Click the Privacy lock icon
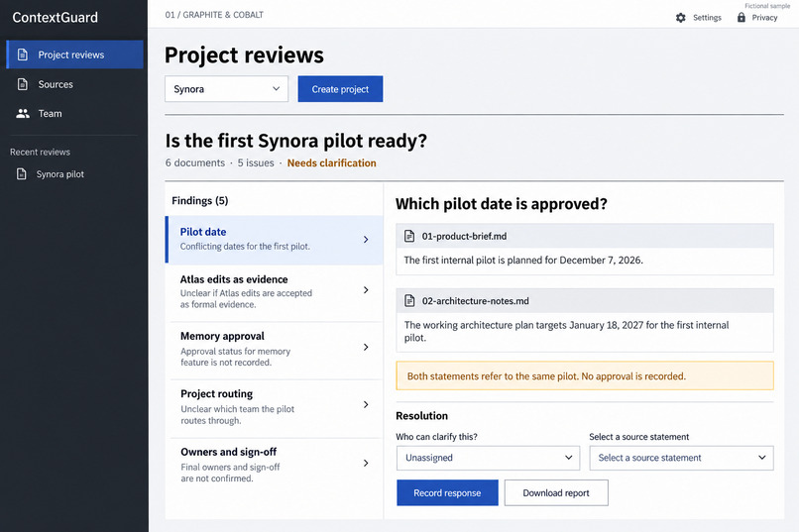The image size is (799, 532). tap(742, 17)
